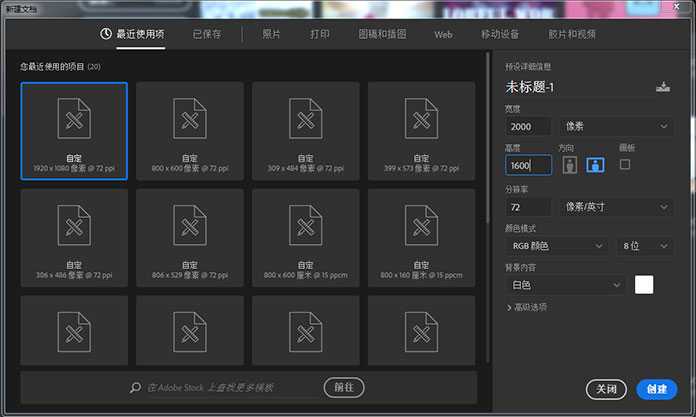696x417 pixels.
Task: Switch to portrait orientation
Action: click(x=570, y=165)
